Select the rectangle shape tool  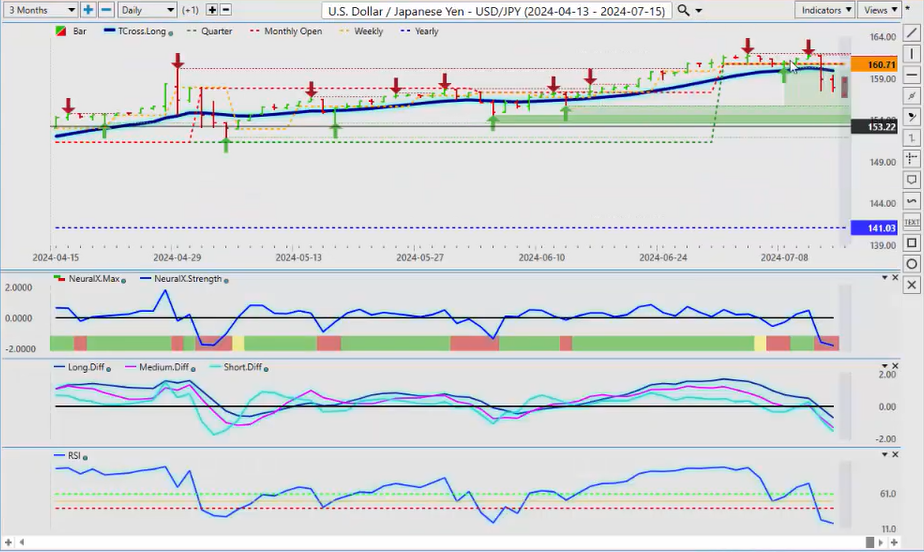click(x=912, y=243)
